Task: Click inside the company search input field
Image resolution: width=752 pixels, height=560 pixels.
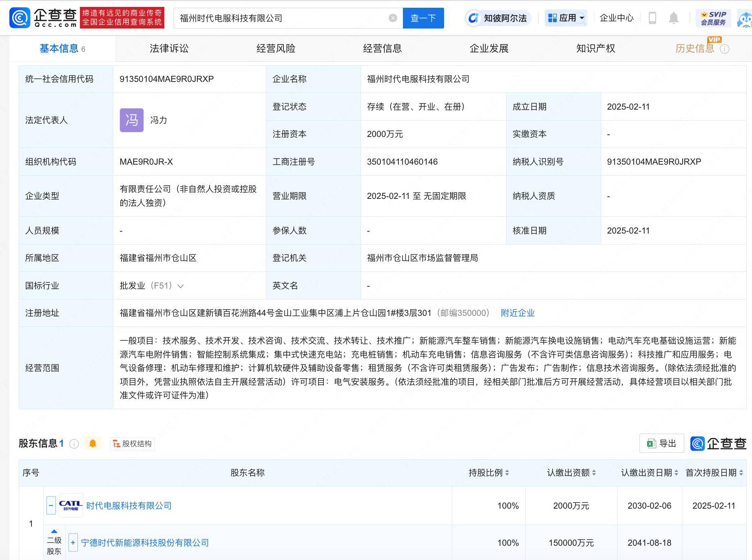Action: click(285, 18)
